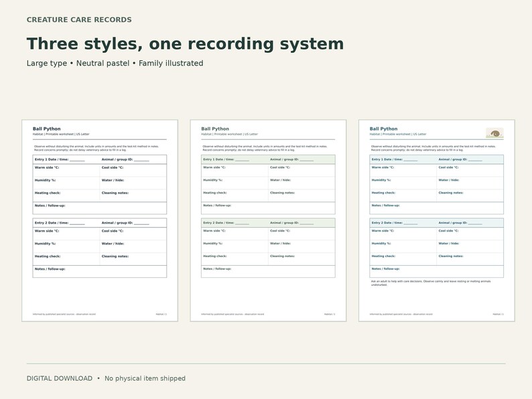This screenshot has width=532, height=399.
Task: Click the 'Ask an adult to help' note
Action: coord(431,283)
